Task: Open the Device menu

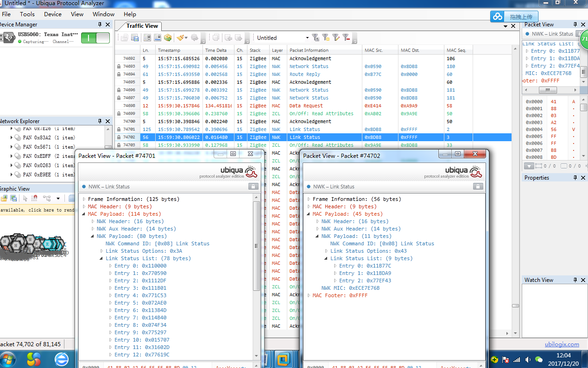Action: point(53,14)
